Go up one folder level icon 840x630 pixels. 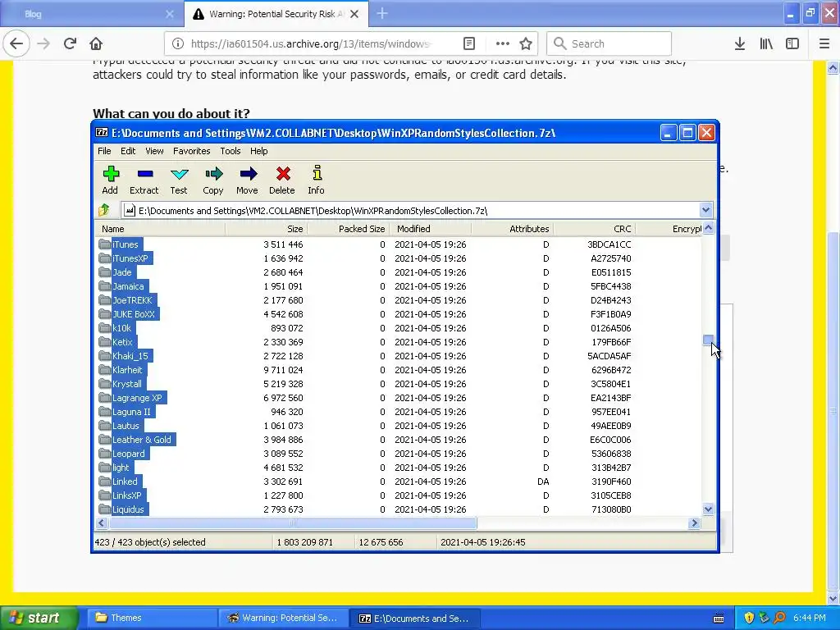tap(104, 210)
